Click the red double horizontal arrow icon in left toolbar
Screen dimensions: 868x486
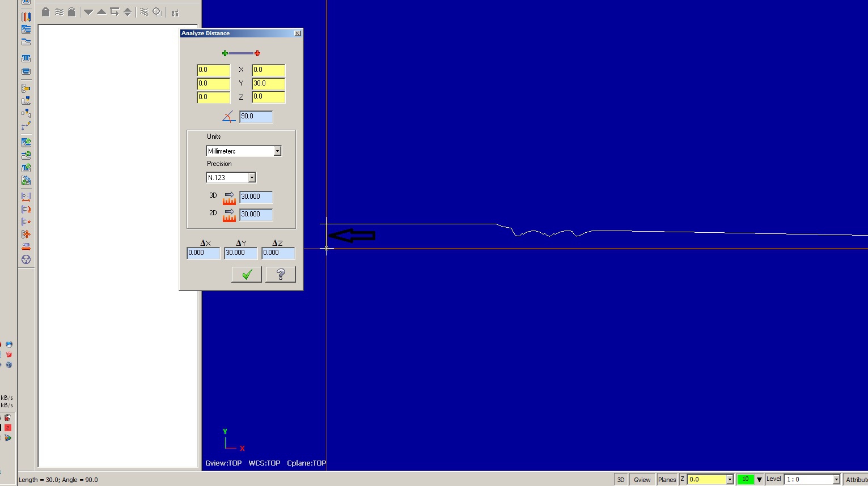coord(26,247)
